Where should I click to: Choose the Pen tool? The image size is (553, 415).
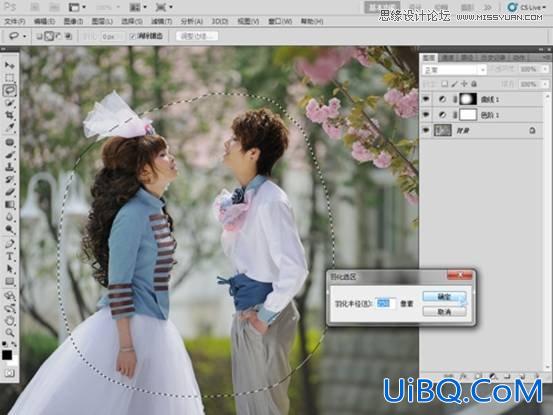10,244
